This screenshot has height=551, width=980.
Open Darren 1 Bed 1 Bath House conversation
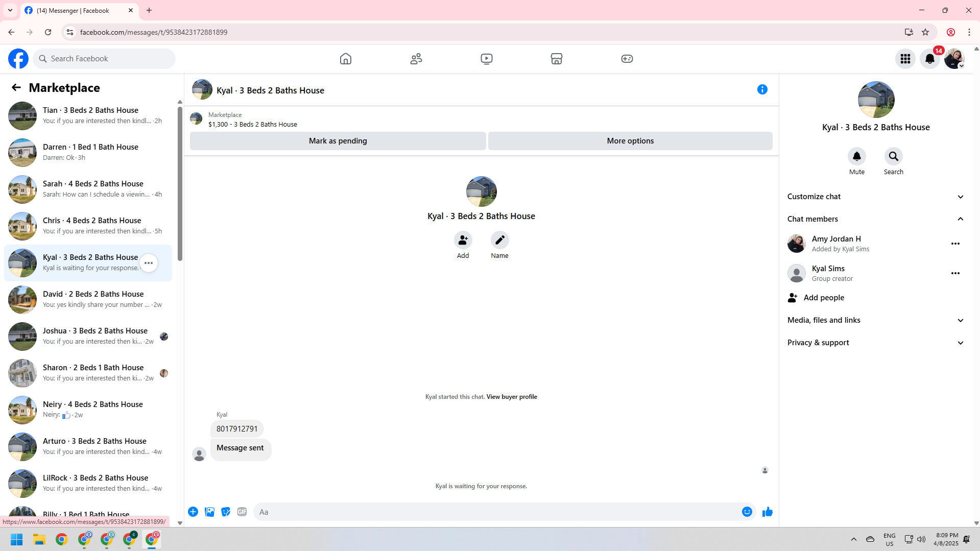[88, 153]
